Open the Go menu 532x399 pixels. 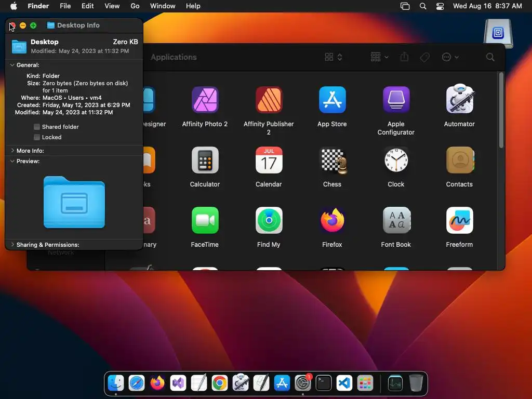[135, 6]
